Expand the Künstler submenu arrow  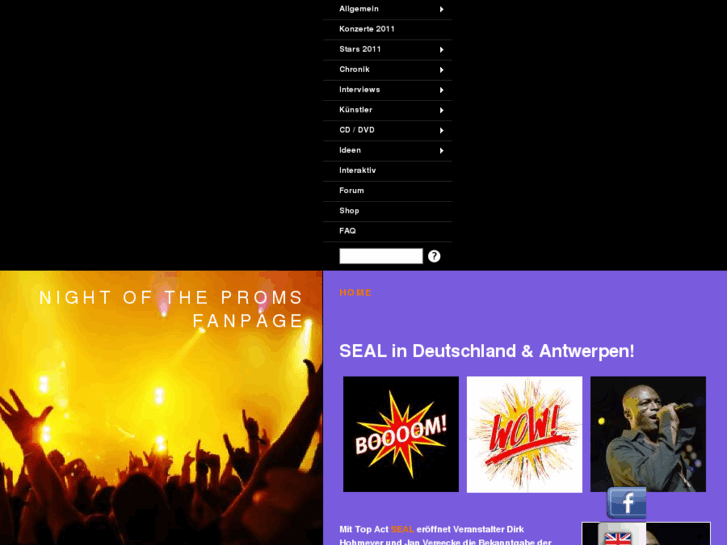(441, 110)
